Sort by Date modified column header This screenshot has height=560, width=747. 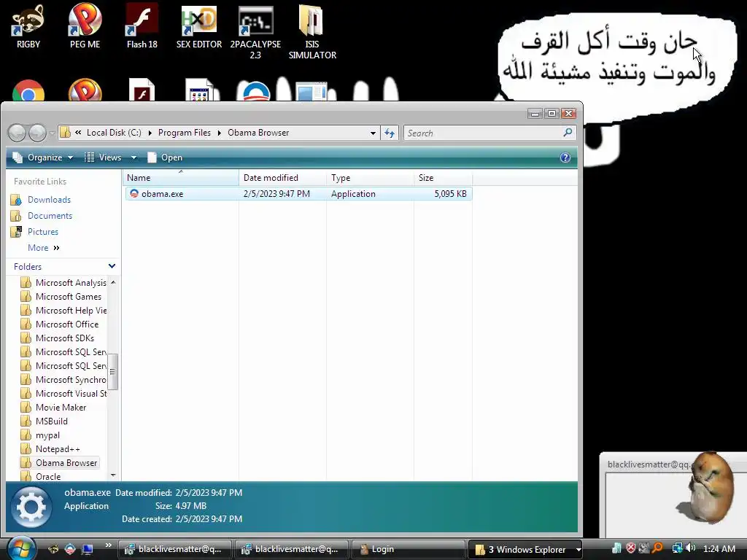click(282, 178)
